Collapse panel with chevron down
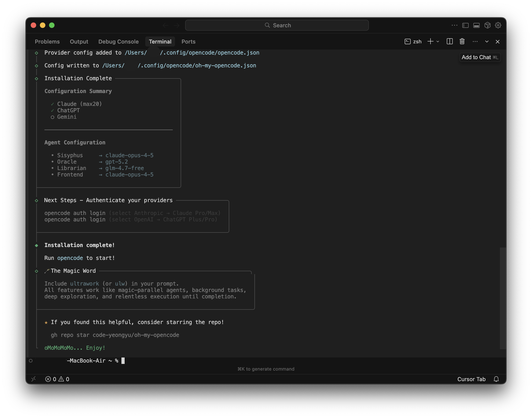This screenshot has width=532, height=418. click(x=486, y=42)
